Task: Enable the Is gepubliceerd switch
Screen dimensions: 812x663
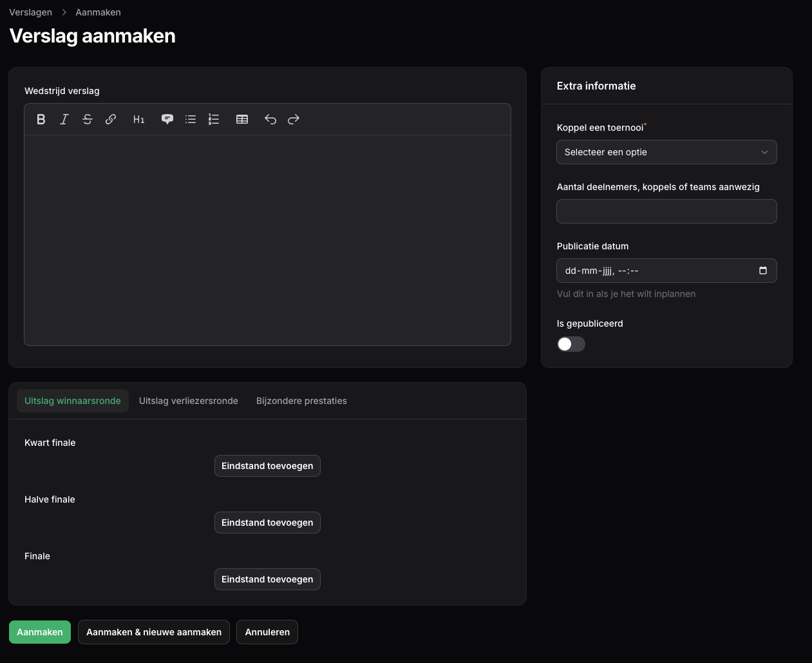Action: tap(571, 344)
